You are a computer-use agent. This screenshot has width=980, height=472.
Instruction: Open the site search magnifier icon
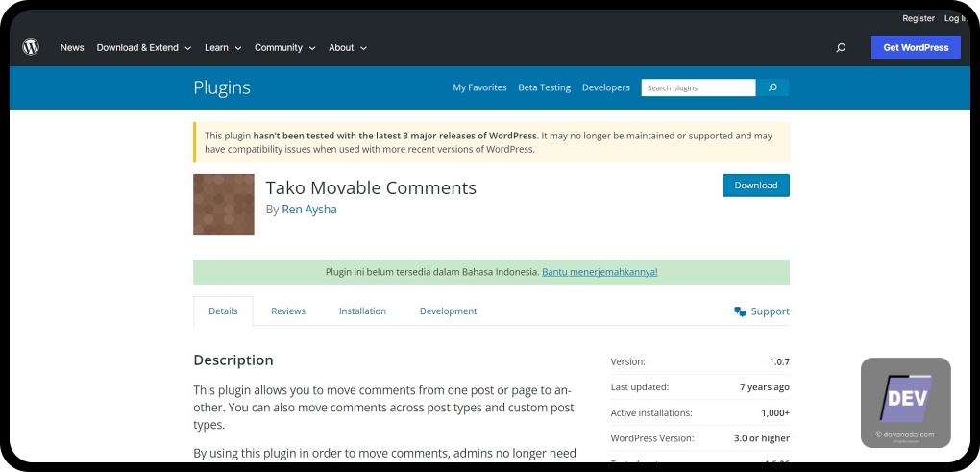coord(841,47)
